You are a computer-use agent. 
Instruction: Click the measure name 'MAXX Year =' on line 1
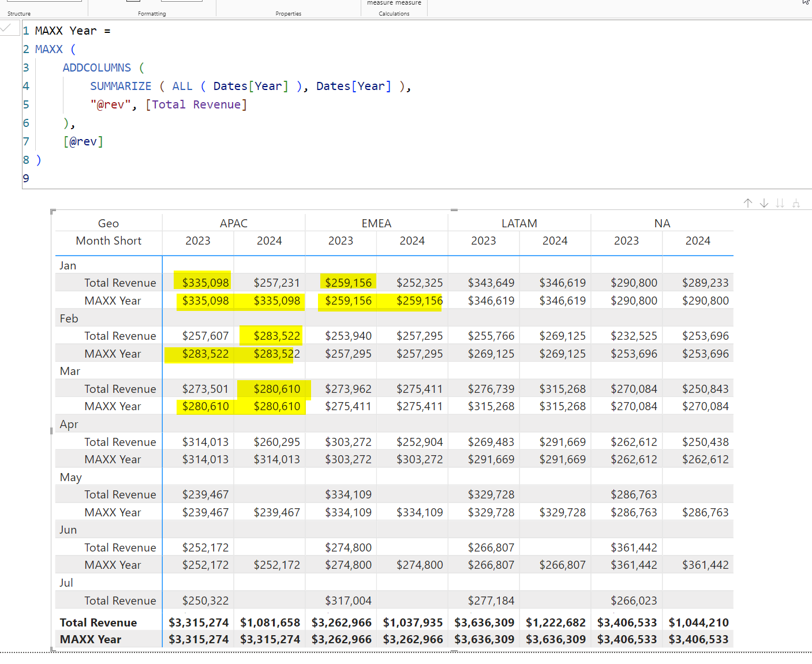coord(73,31)
